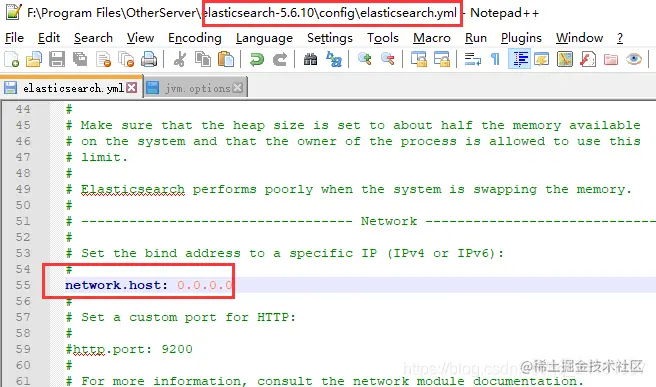
Task: Open the Tools menu
Action: pos(383,38)
